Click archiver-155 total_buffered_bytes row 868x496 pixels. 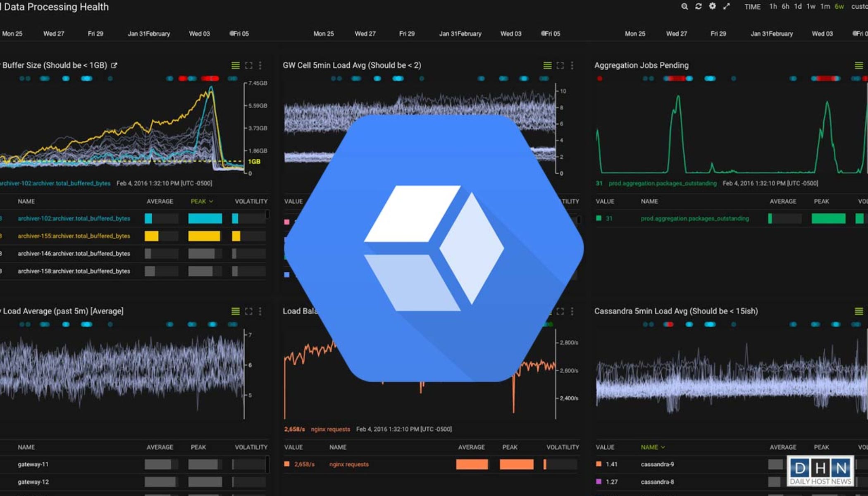(74, 236)
